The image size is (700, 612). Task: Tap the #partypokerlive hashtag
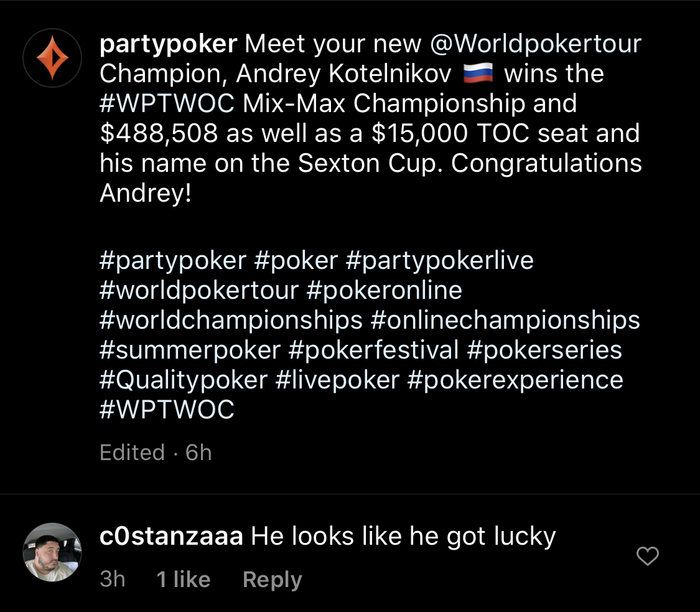coord(440,261)
